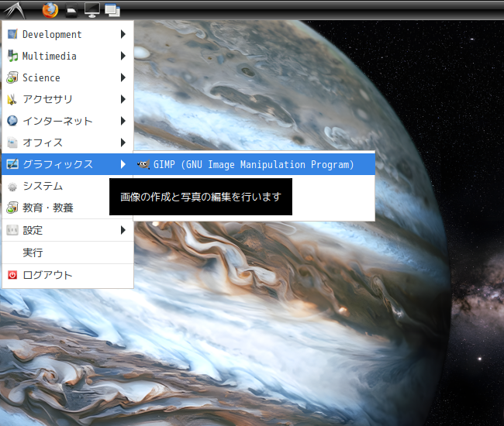Choose ログアウト to log out

click(67, 275)
